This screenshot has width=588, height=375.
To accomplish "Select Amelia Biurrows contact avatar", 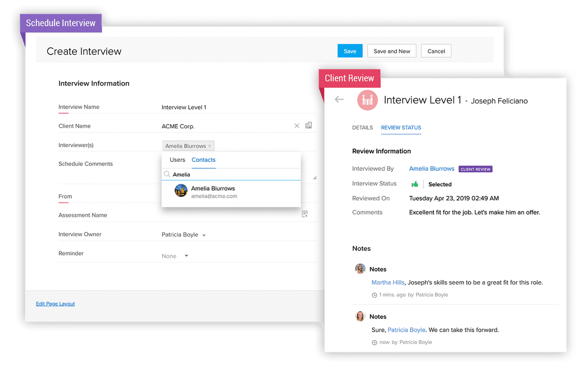I will [x=181, y=191].
